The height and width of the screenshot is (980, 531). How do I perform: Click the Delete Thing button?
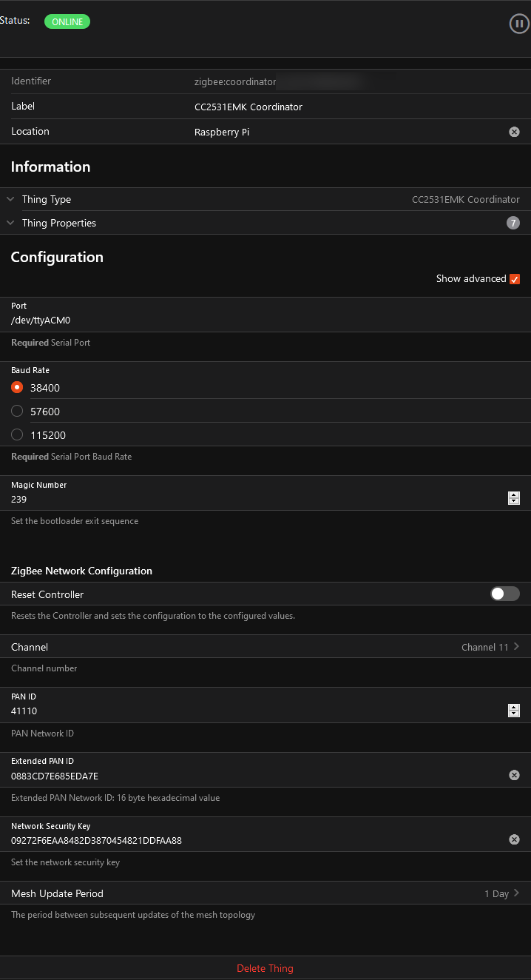point(265,968)
